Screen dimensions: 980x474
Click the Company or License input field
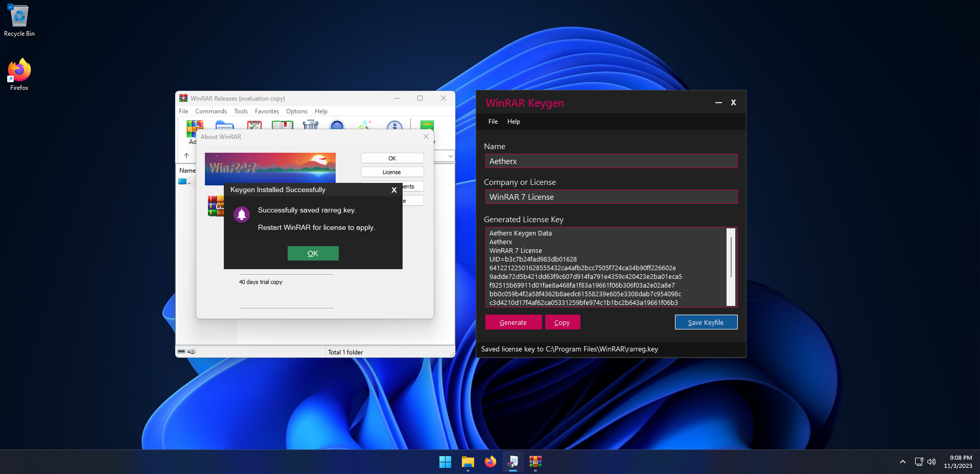[x=611, y=197]
